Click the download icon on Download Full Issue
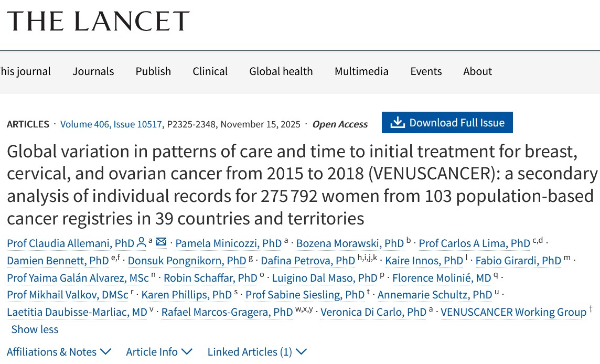 point(398,123)
